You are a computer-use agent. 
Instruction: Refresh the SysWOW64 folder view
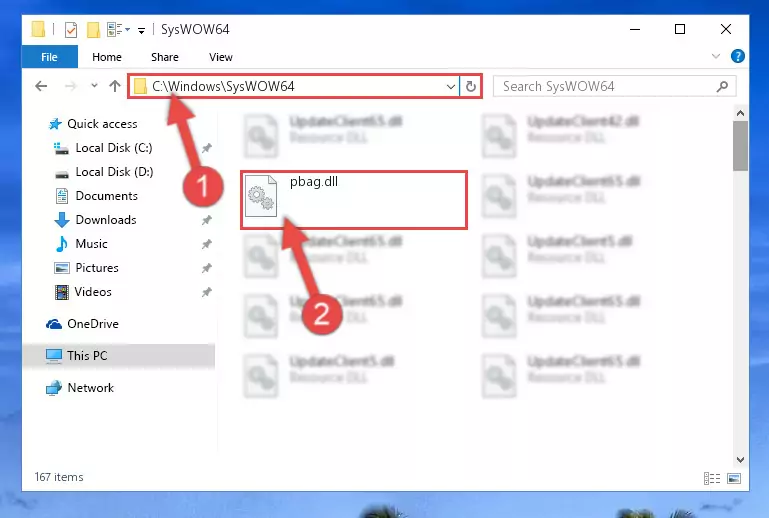[471, 87]
